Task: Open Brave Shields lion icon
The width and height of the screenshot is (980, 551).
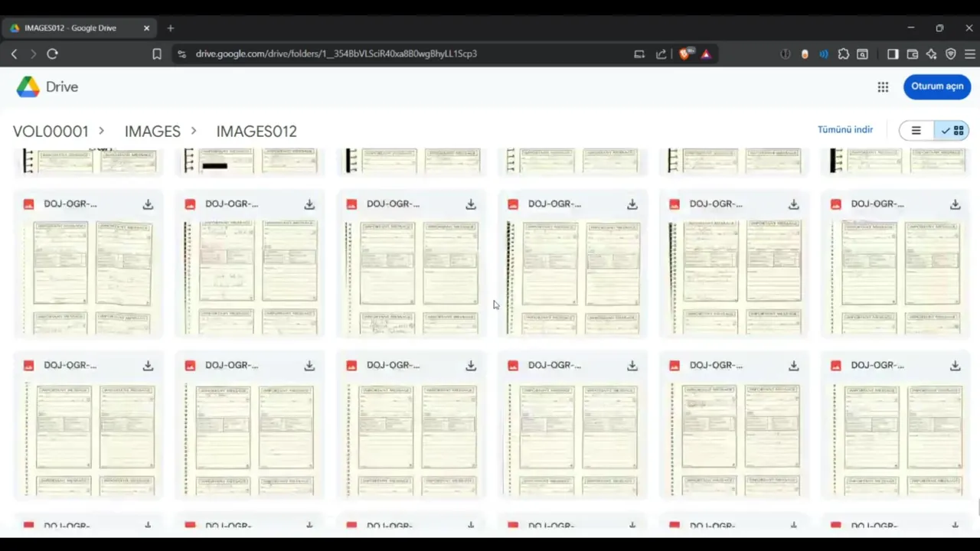Action: pos(685,54)
